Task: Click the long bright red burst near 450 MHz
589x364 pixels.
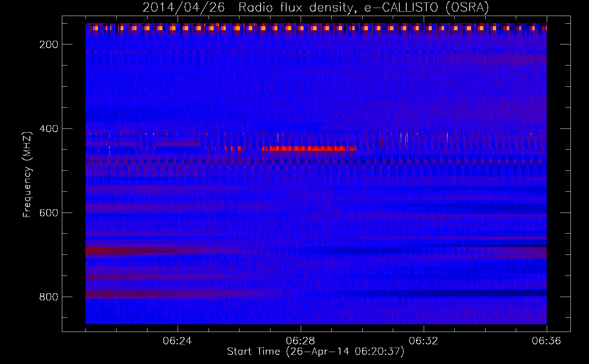Action: 309,149
